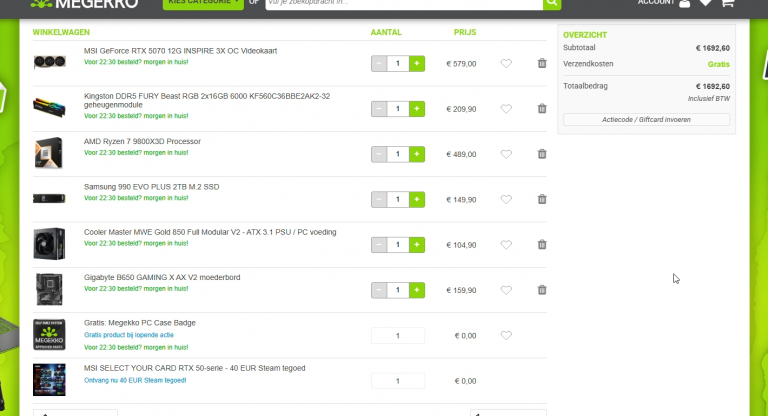Select the Verzendkosten Gratis value

(x=719, y=64)
